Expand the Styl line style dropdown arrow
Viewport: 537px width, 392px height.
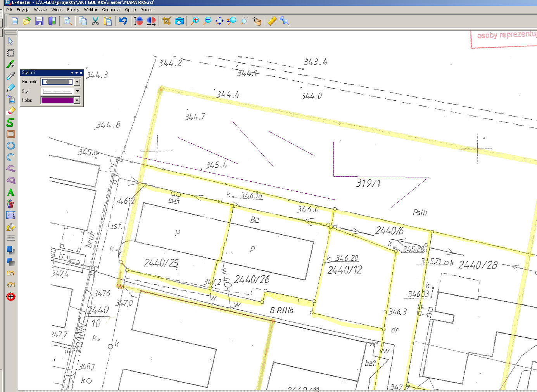tap(77, 91)
